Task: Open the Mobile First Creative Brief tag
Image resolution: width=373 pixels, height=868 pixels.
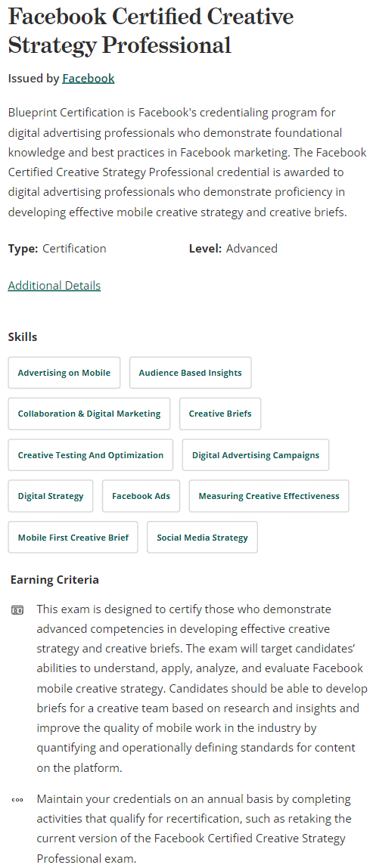Action: click(73, 537)
